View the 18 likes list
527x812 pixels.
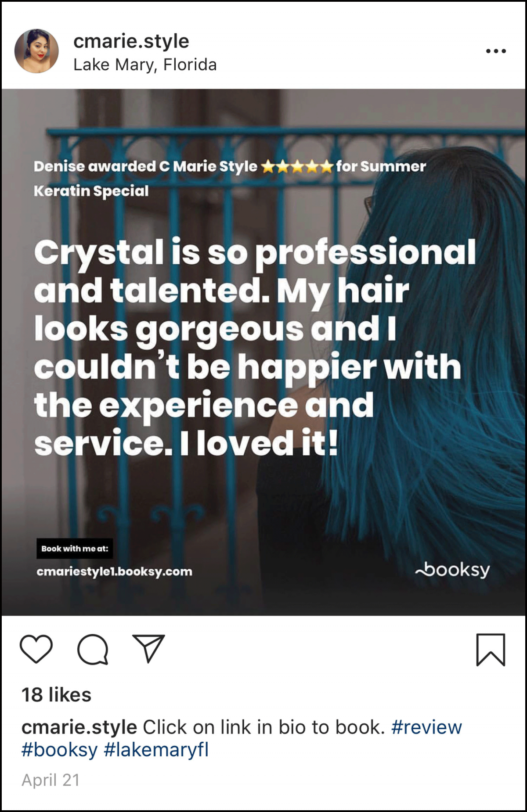pyautogui.click(x=56, y=695)
